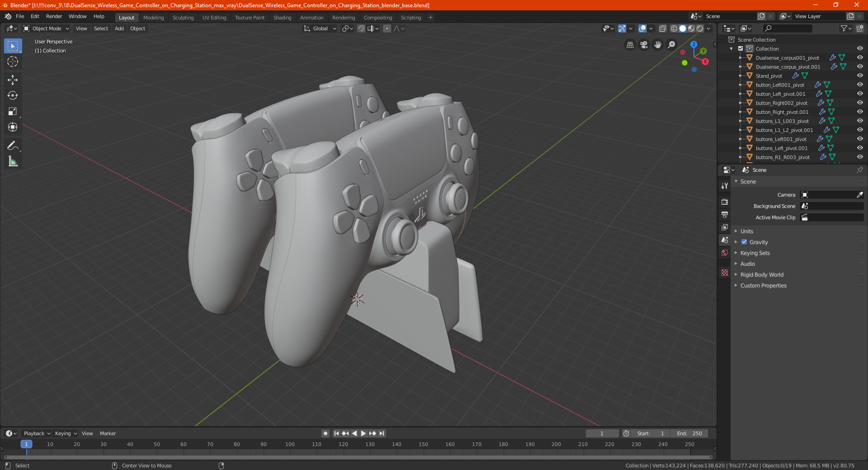
Task: Open the Add menu in viewport header
Action: click(x=119, y=28)
